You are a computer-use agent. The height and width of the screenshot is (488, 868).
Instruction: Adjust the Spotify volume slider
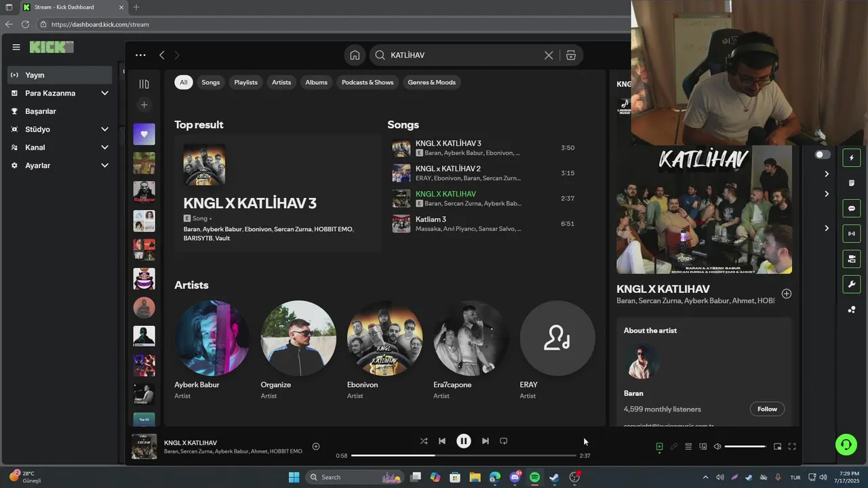click(x=746, y=447)
